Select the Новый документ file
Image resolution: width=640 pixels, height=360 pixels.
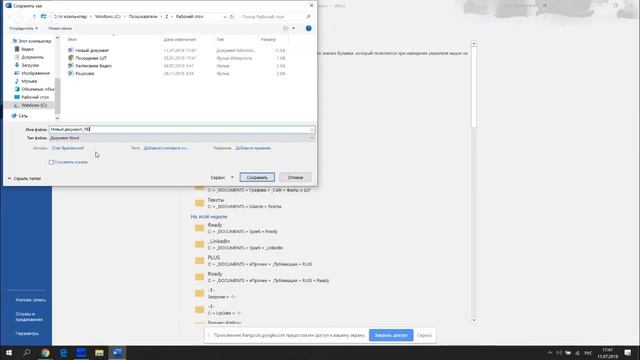point(92,51)
